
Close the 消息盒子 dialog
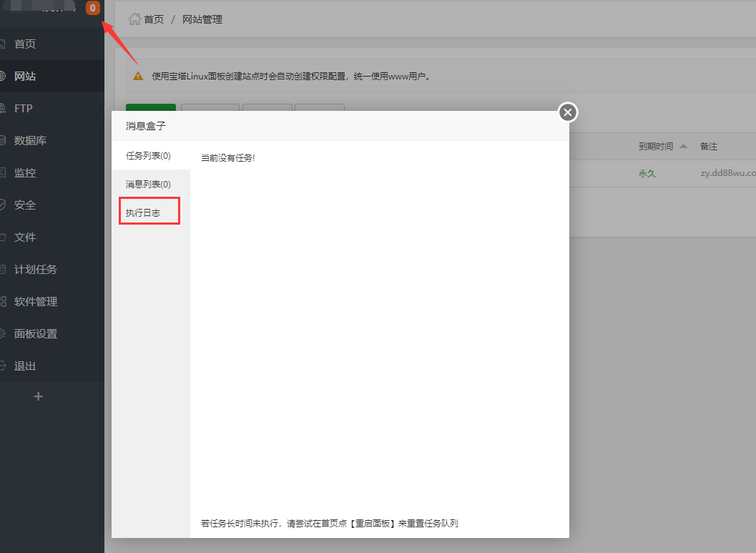click(x=568, y=112)
